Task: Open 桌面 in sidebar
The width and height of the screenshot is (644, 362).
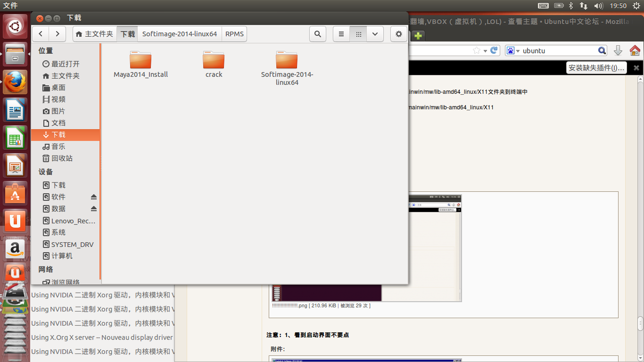Action: coord(66,87)
